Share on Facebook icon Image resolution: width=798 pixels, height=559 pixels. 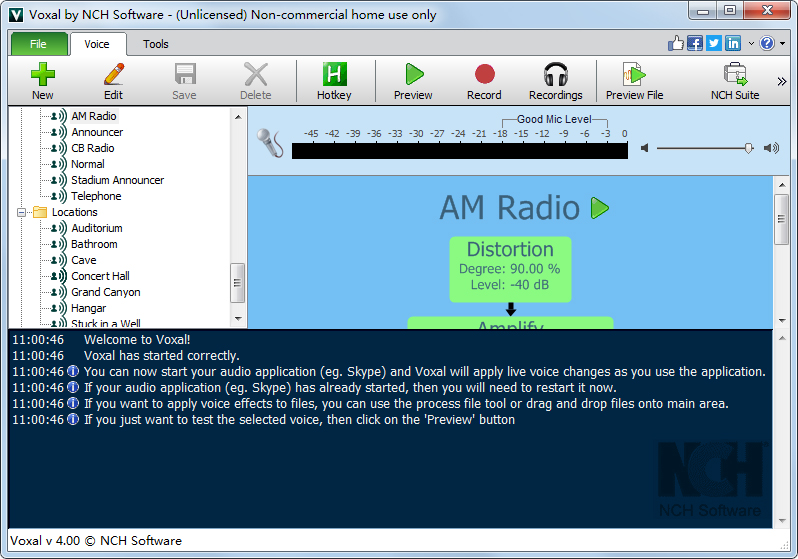click(x=695, y=43)
